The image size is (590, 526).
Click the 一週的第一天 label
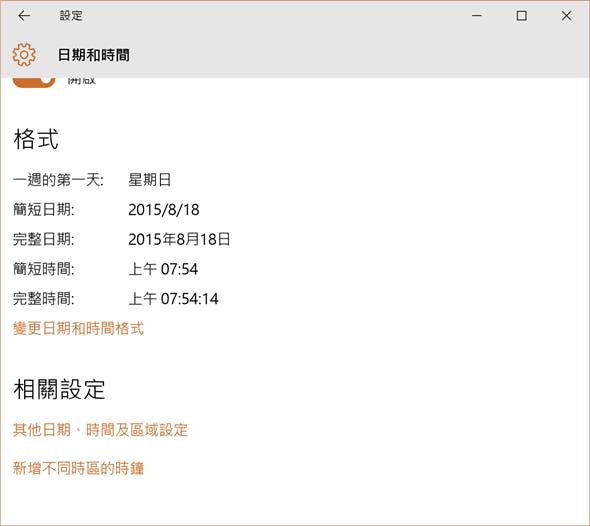(58, 180)
